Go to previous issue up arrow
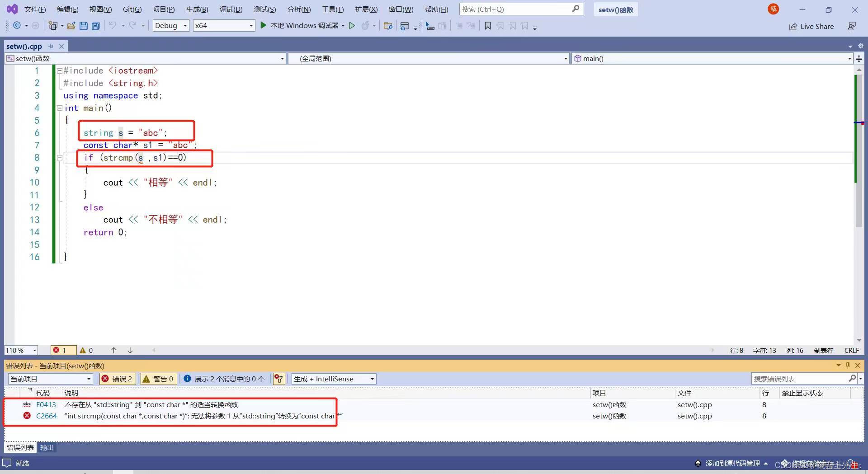868x474 pixels. [113, 350]
